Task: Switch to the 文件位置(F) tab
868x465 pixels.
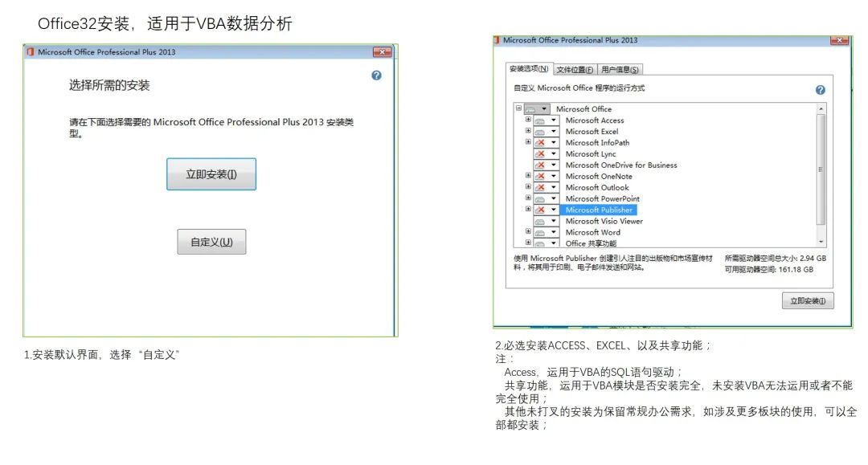Action: click(575, 70)
